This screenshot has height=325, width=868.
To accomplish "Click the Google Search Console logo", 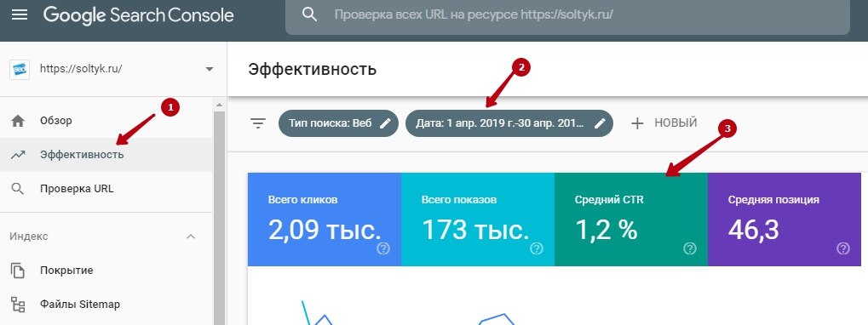I will pos(138,15).
